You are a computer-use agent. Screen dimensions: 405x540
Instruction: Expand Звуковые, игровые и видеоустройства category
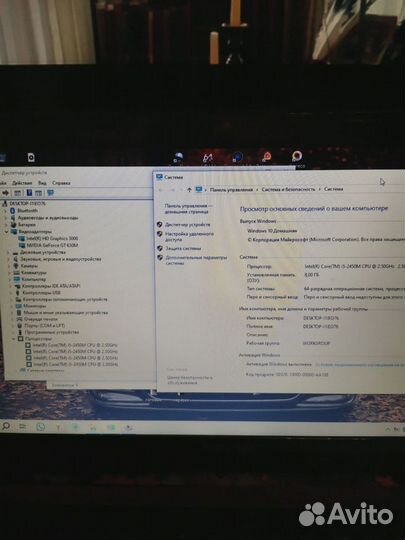[x=9, y=259]
